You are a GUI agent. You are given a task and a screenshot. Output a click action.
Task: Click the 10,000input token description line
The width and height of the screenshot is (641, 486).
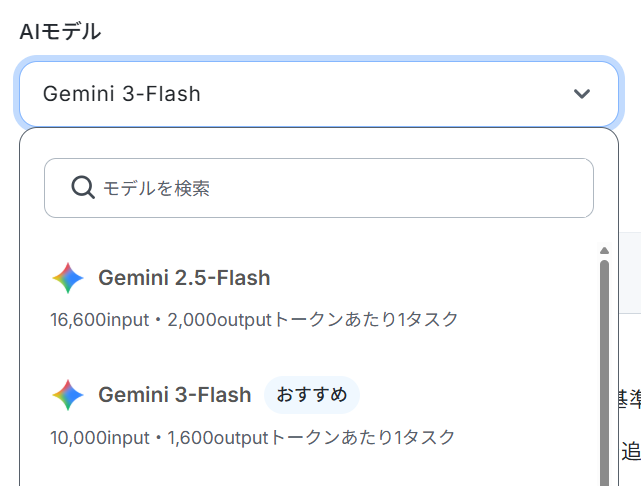tap(252, 437)
